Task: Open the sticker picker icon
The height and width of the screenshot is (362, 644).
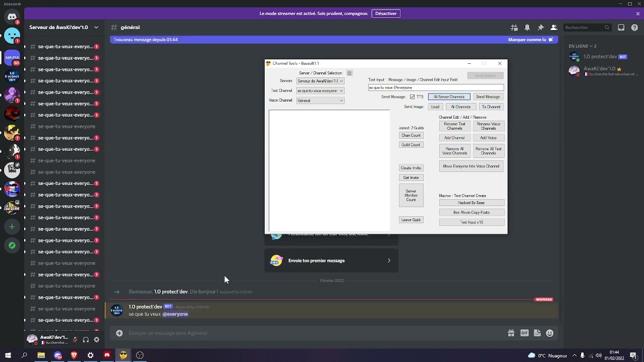Action: (537, 333)
